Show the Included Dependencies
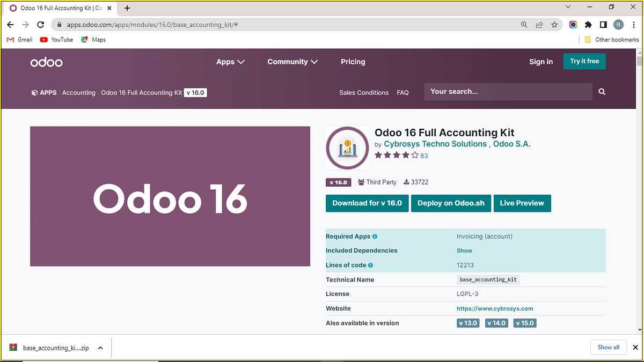The image size is (644, 362). pyautogui.click(x=464, y=250)
